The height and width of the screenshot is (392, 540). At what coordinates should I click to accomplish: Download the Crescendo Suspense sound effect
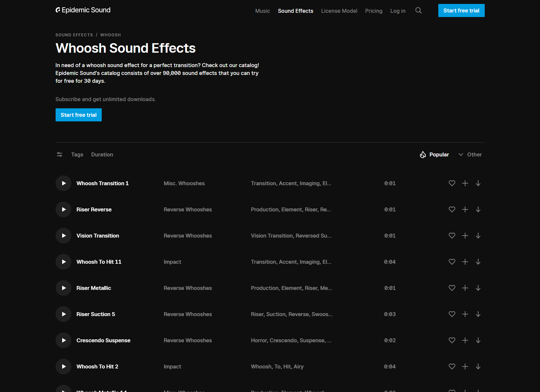478,340
